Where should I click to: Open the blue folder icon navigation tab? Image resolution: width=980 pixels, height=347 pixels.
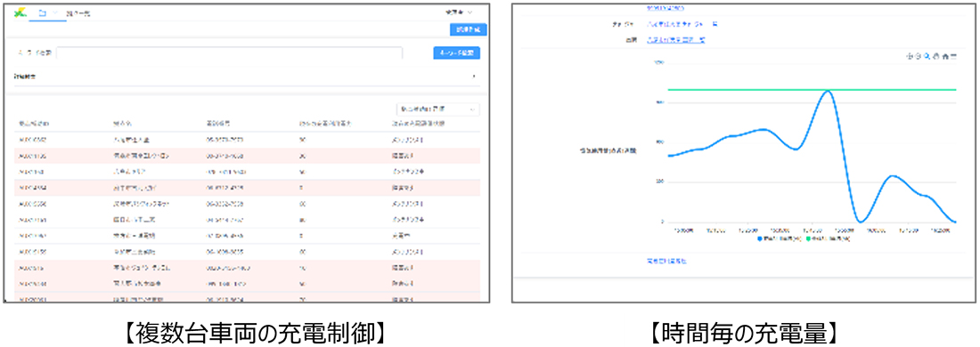tap(42, 12)
